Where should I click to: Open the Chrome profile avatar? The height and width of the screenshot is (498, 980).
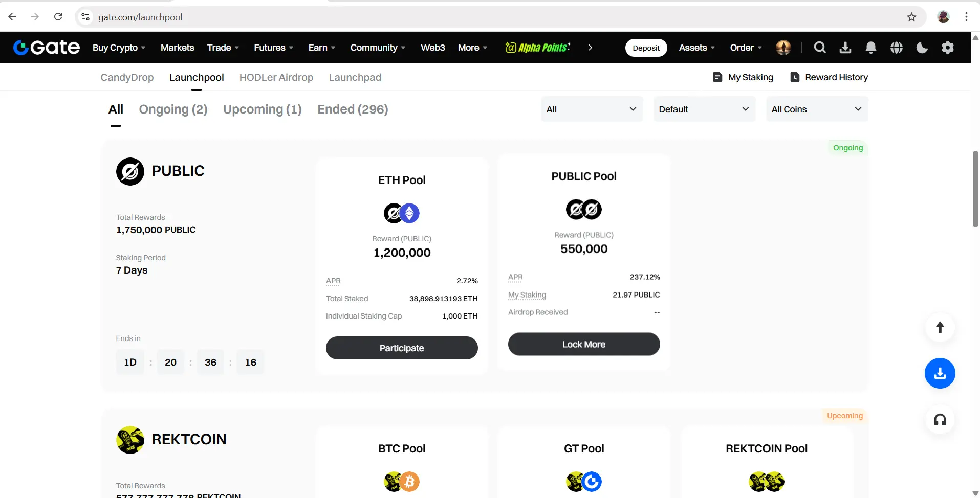(944, 17)
